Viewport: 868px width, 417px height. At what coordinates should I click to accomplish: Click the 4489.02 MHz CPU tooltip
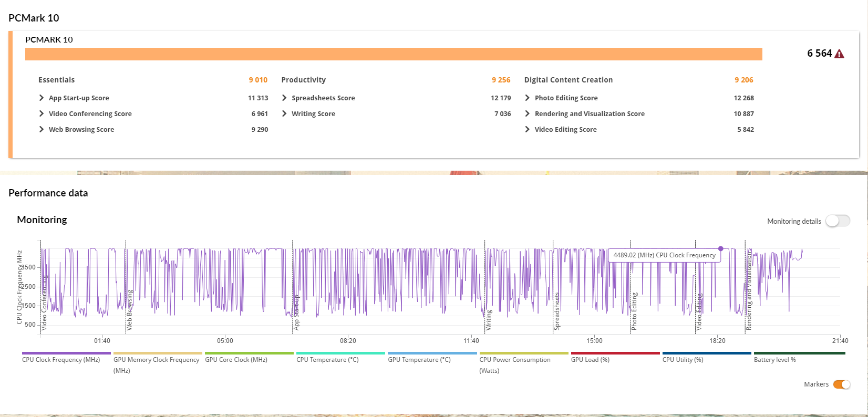point(665,255)
